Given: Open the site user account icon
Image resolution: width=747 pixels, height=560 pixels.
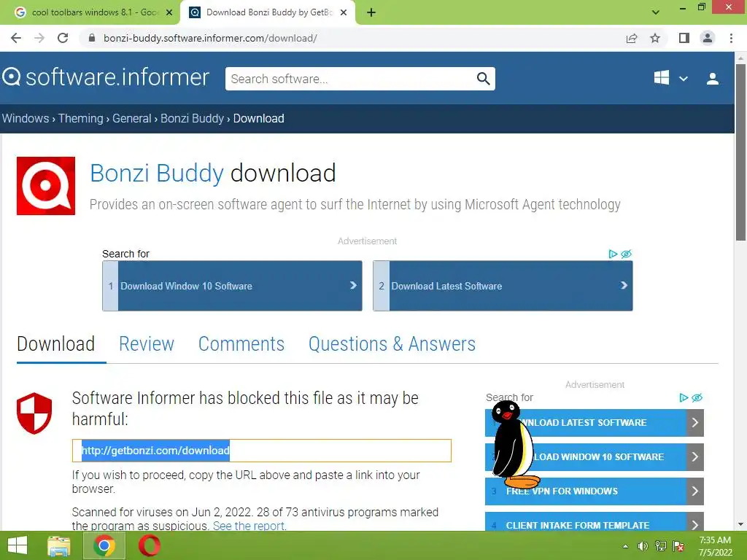Looking at the screenshot, I should tap(713, 79).
